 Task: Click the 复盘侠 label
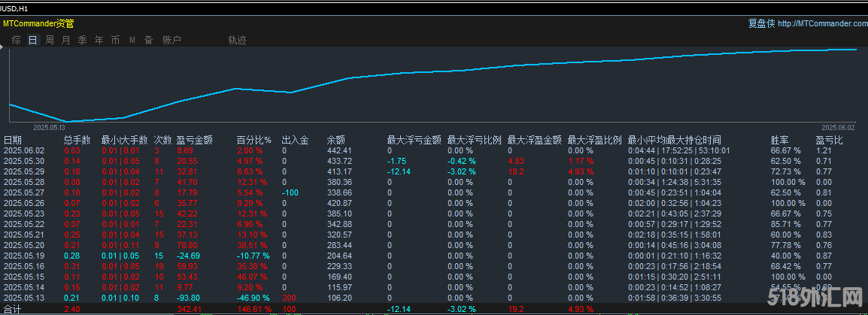762,24
